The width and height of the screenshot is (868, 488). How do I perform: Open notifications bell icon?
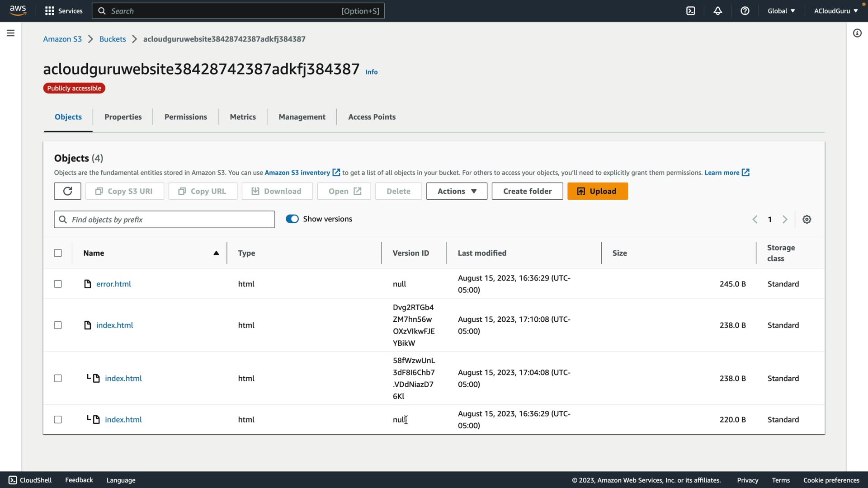point(717,11)
